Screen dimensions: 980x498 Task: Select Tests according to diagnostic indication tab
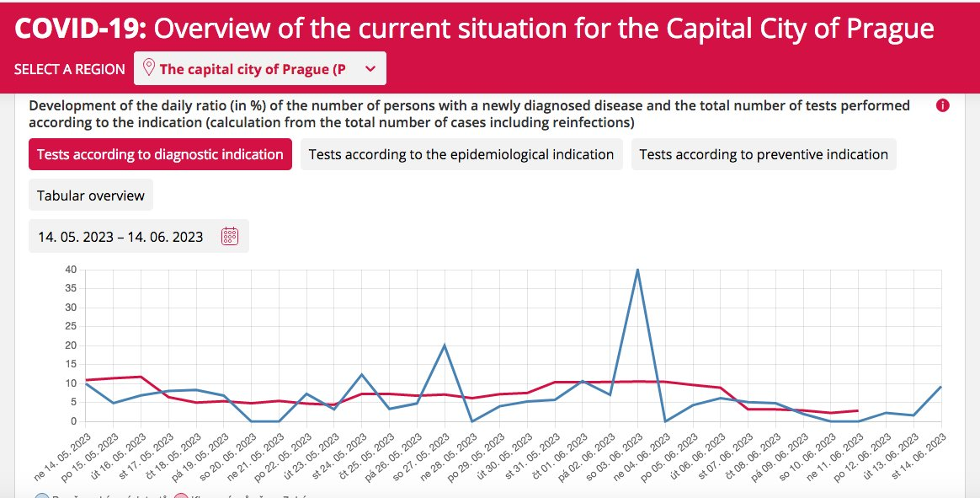[x=160, y=154]
